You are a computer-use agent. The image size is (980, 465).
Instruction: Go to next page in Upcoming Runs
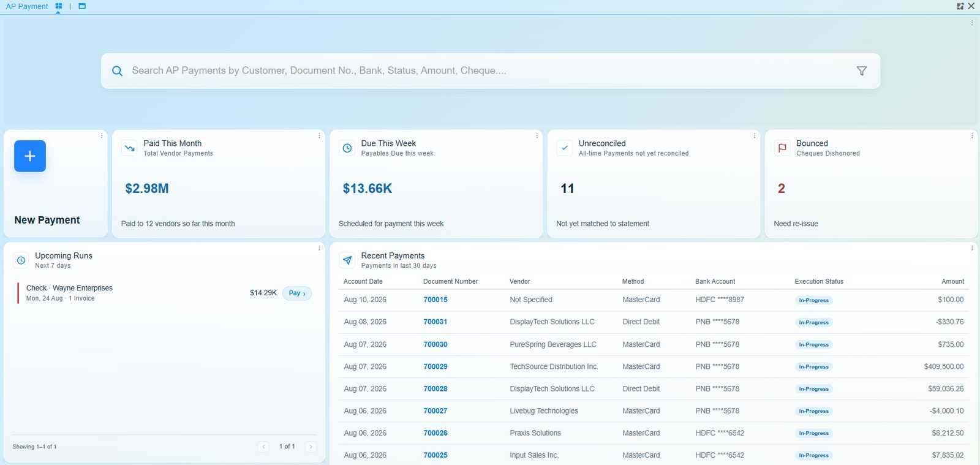coord(311,447)
